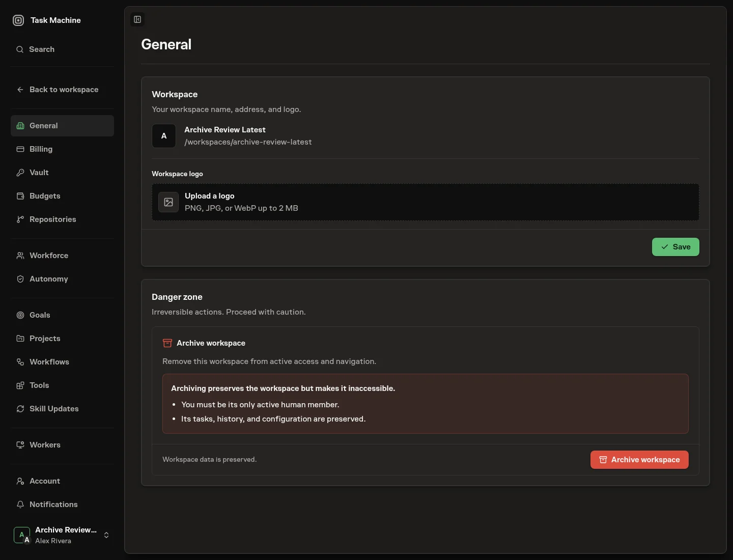Viewport: 733px width, 560px height.
Task: Open Account settings
Action: click(62, 481)
